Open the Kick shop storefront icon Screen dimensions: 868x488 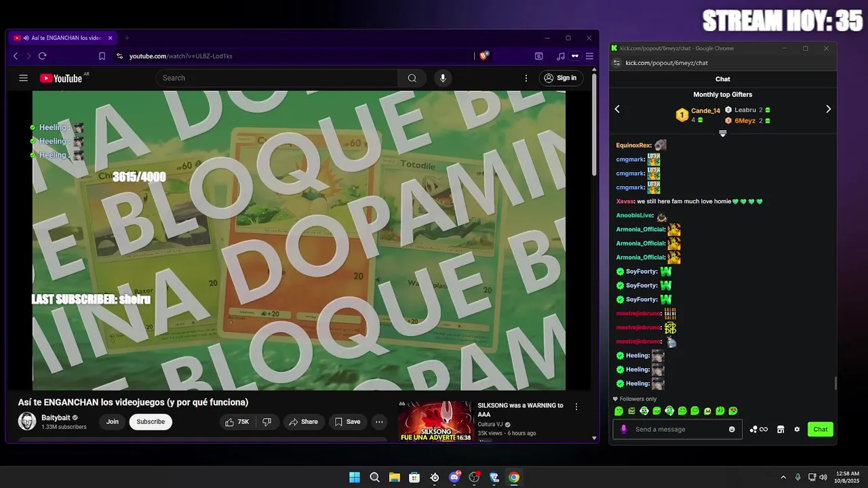(x=781, y=429)
